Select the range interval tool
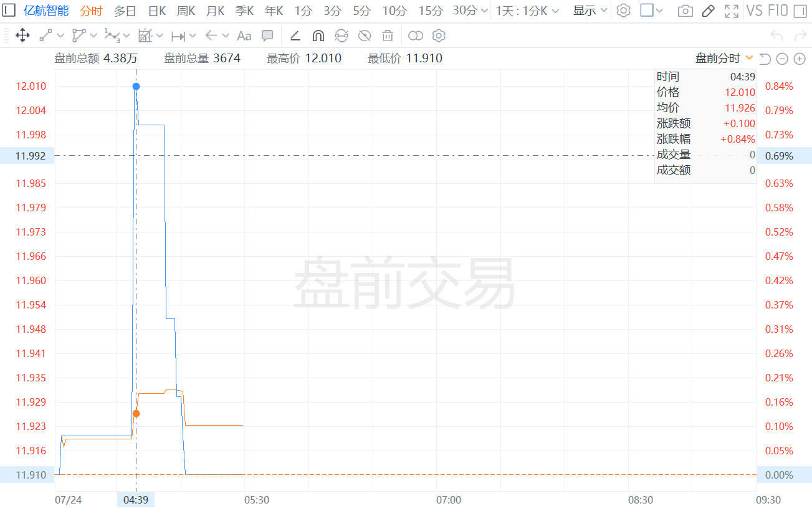 pos(178,36)
